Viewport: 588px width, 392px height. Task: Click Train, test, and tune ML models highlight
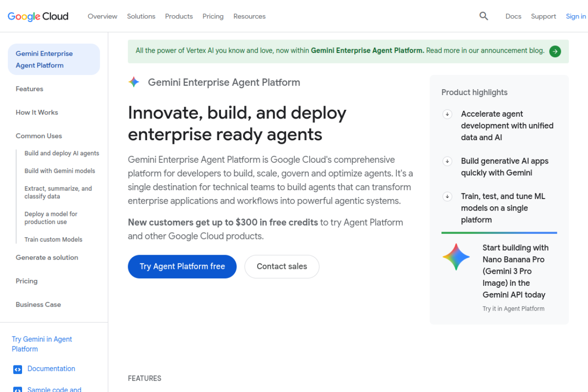pos(503,208)
